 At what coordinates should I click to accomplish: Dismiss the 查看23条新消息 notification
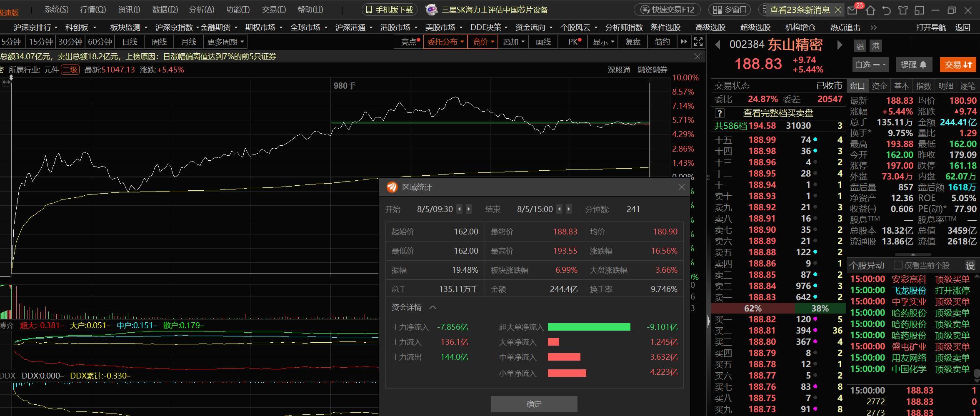(837, 10)
